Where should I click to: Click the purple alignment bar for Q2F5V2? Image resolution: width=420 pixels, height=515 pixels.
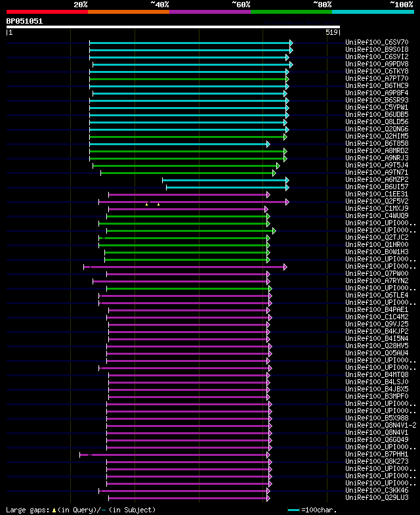[194, 202]
